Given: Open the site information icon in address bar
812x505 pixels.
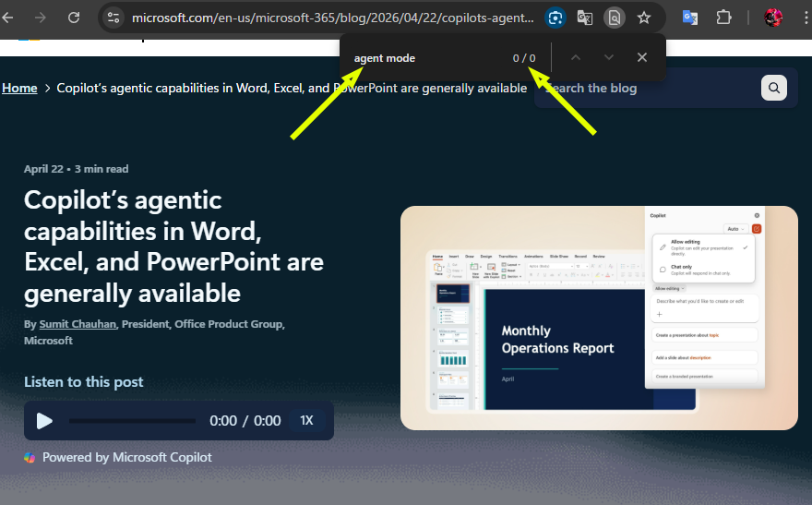Looking at the screenshot, I should pyautogui.click(x=113, y=18).
